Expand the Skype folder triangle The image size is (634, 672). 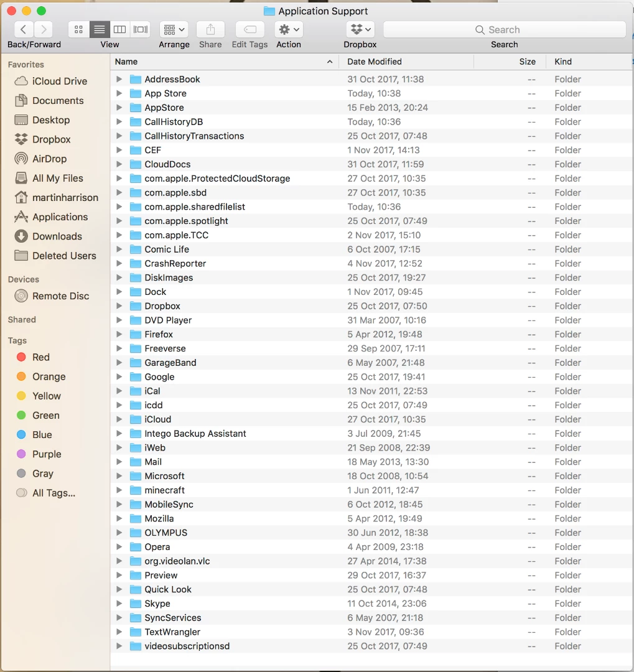(119, 604)
